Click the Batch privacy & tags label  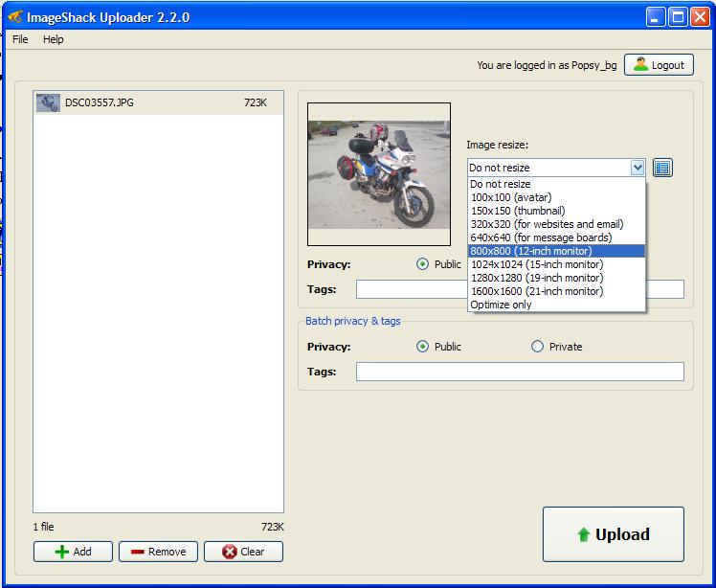(x=353, y=321)
